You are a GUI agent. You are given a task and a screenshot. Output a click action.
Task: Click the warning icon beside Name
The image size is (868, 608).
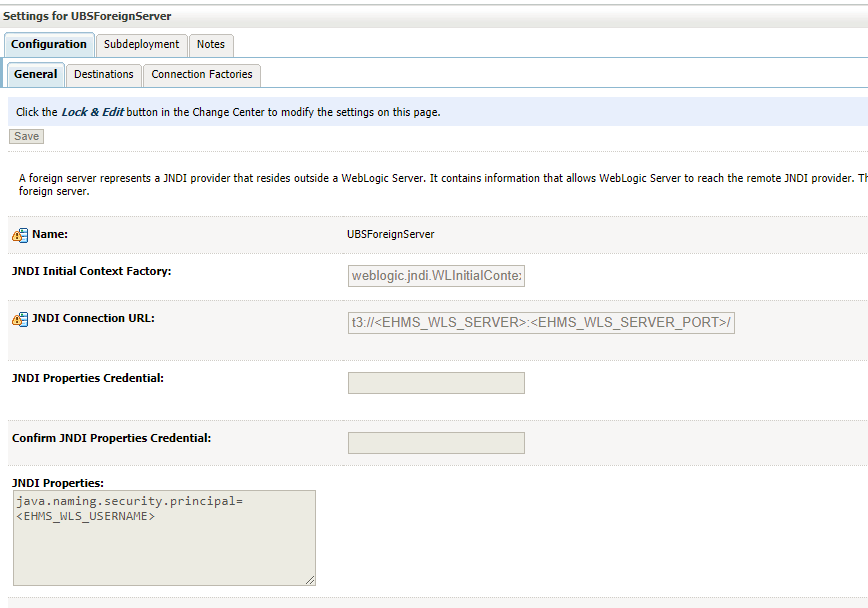[x=20, y=235]
